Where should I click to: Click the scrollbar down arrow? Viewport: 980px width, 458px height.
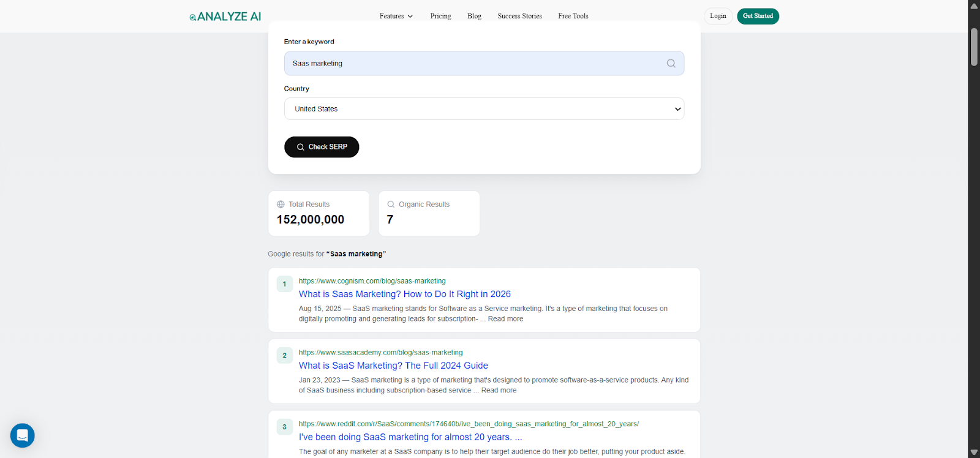(x=974, y=452)
